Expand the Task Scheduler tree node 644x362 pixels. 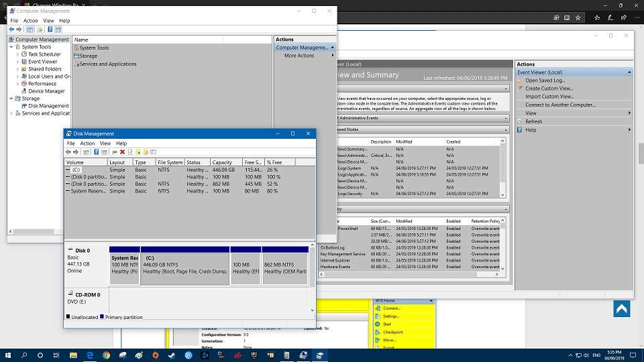pyautogui.click(x=17, y=54)
